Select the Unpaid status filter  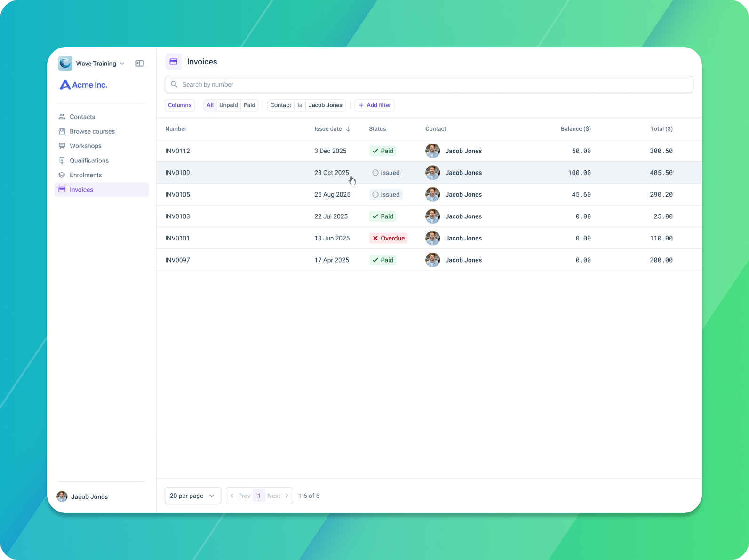point(229,105)
